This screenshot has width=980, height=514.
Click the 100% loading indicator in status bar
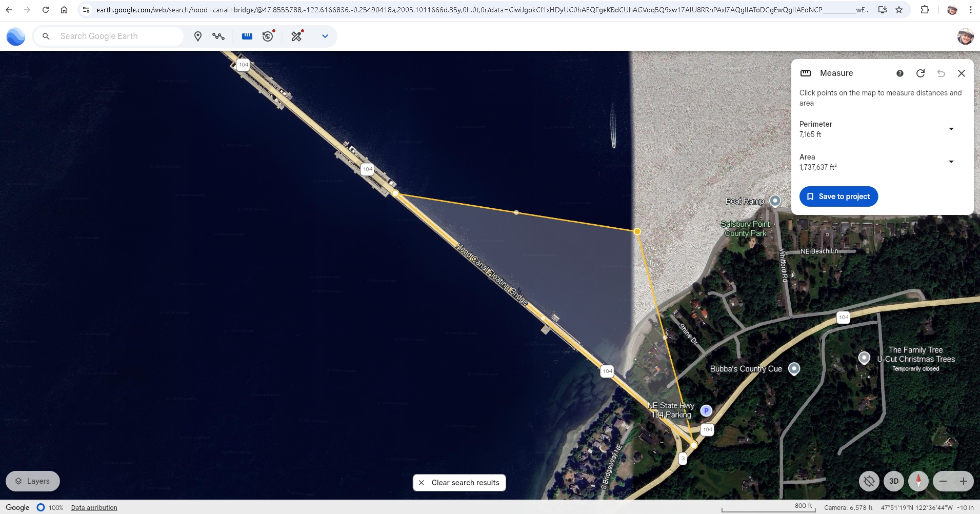50,507
